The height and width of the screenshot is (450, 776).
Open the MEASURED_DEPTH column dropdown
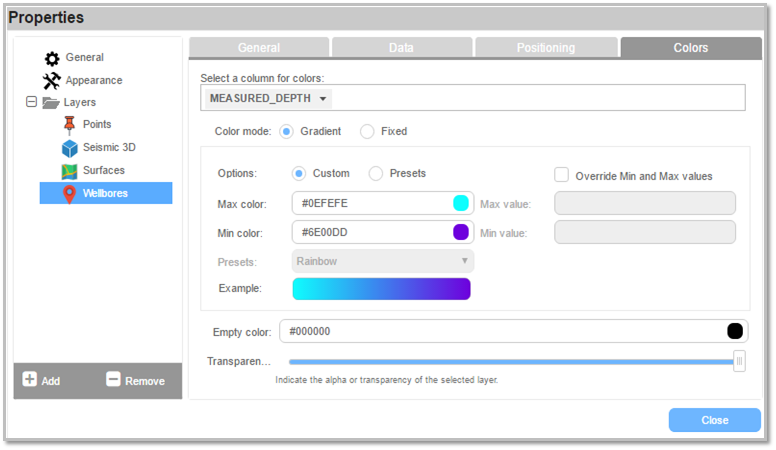[x=268, y=99]
